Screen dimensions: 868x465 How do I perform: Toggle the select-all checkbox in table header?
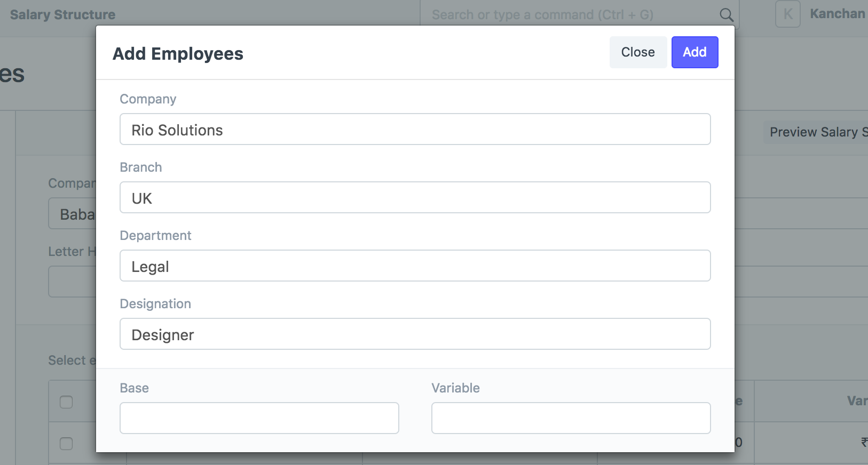coord(66,402)
